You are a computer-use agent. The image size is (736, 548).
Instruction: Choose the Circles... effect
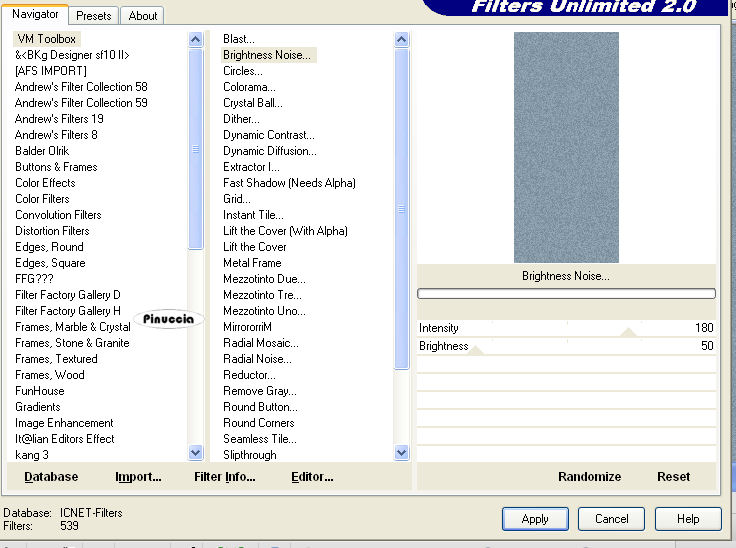click(243, 71)
